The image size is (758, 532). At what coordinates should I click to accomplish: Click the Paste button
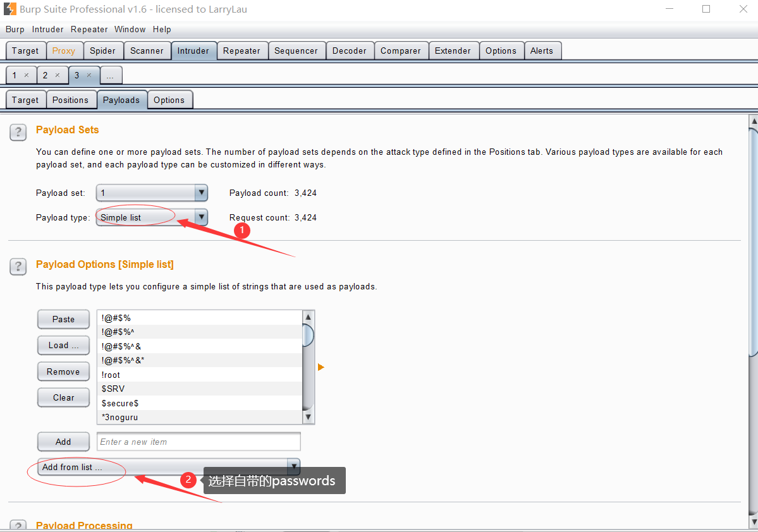63,320
